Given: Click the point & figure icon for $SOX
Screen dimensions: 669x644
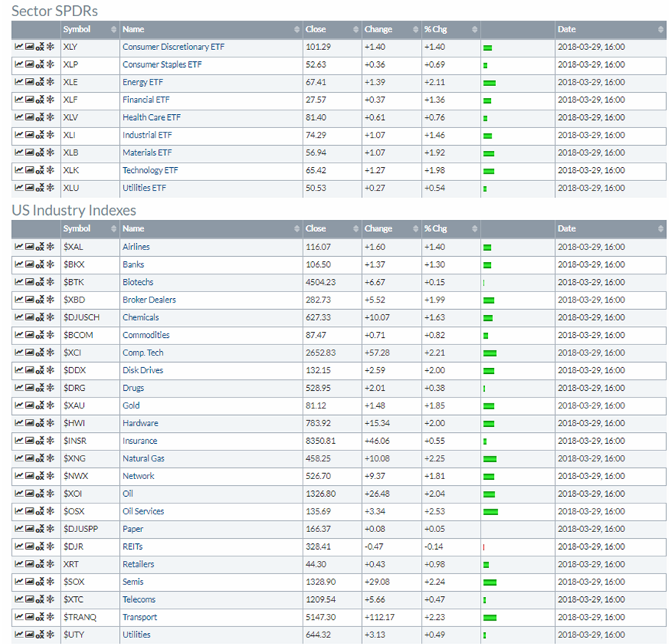Looking at the screenshot, I should pos(39,582).
